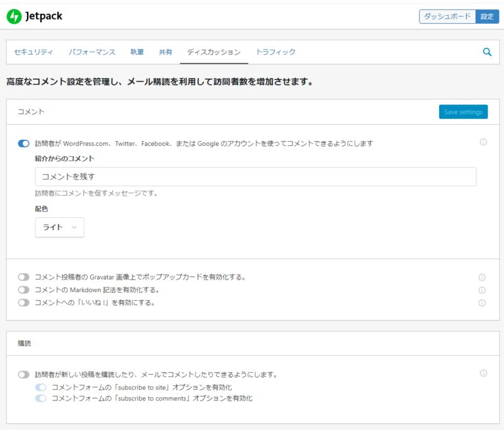504x430 pixels.
Task: Switch to the セキュリティ tab
Action: [x=33, y=52]
